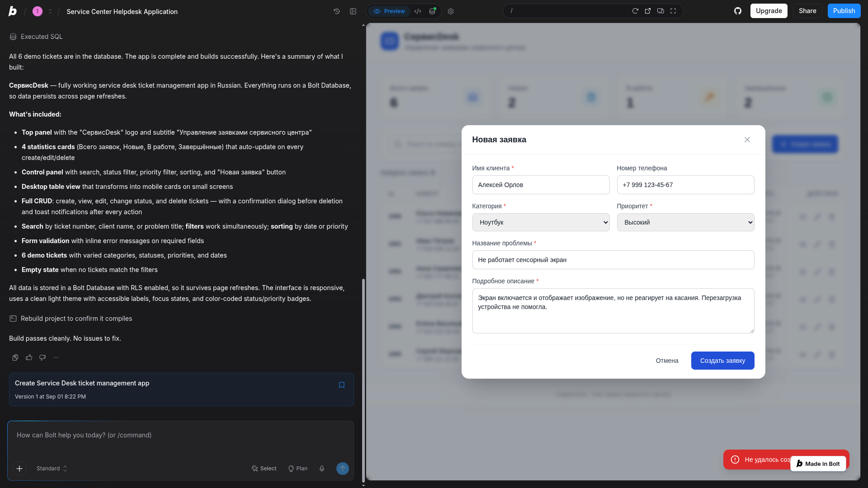The width and height of the screenshot is (868, 488).
Task: Open the Create Service Desk version card
Action: [x=181, y=389]
